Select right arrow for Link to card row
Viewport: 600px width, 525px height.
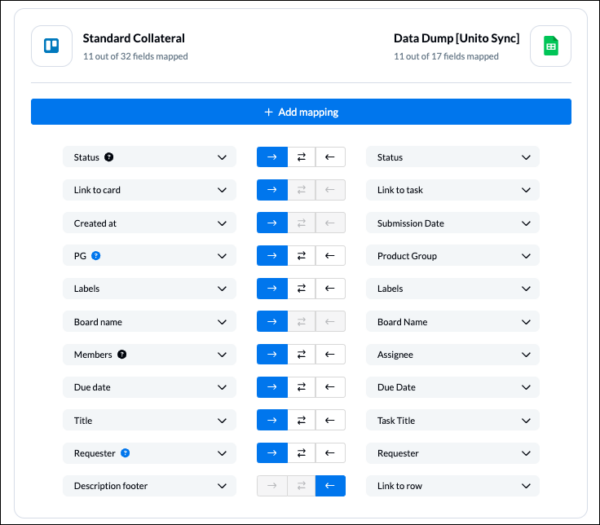click(272, 190)
